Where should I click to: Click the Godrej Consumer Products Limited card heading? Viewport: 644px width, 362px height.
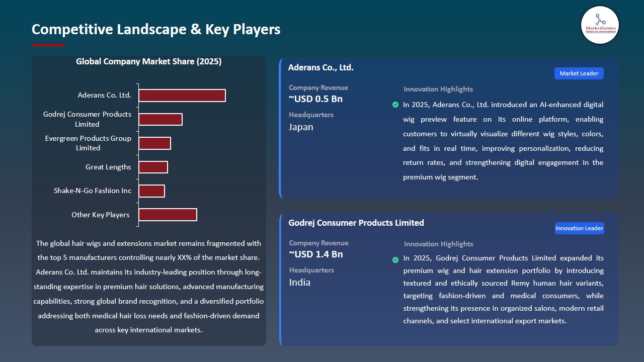[x=356, y=223]
